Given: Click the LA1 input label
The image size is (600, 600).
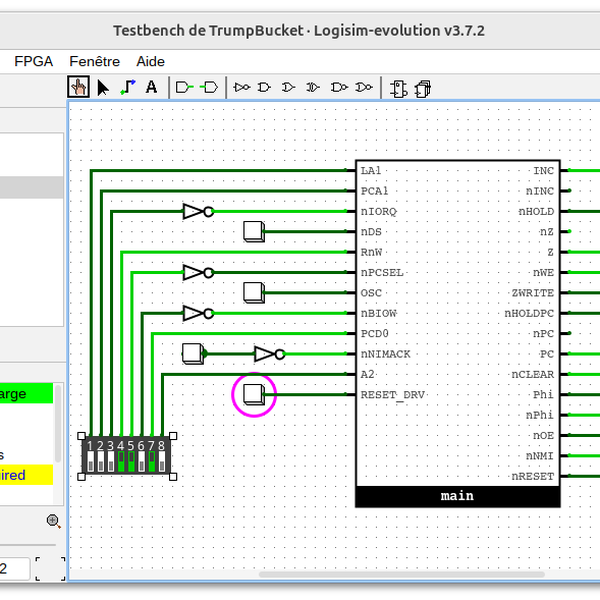Looking at the screenshot, I should pyautogui.click(x=371, y=171).
